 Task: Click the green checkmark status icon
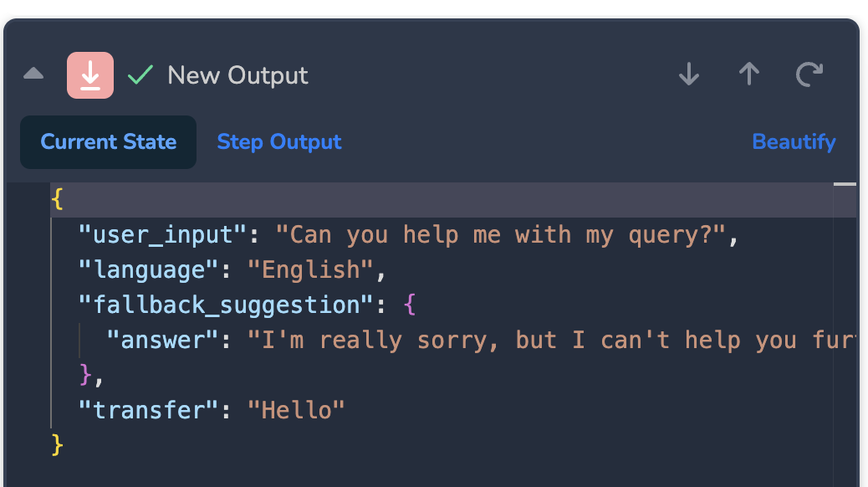(x=140, y=75)
